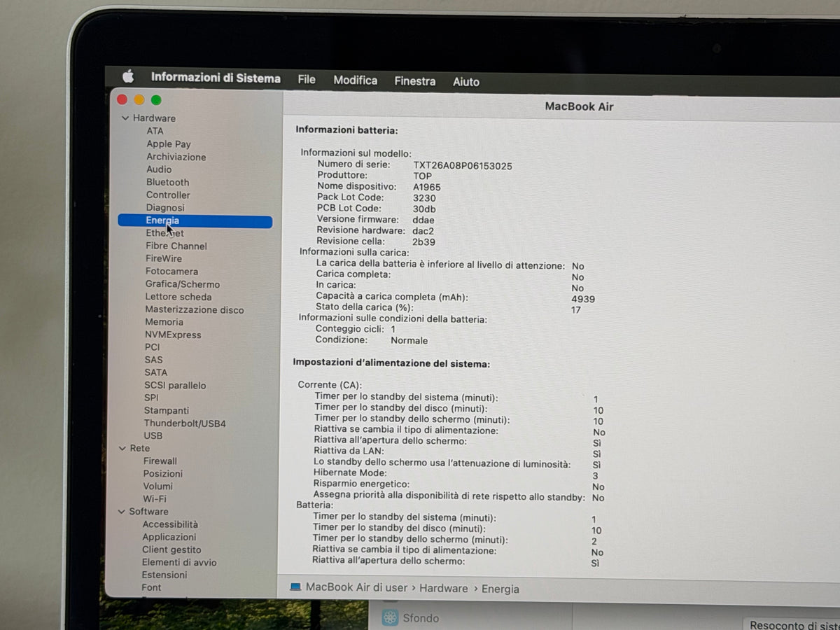The image size is (840, 630).
Task: Open the Modifica menu
Action: [355, 80]
